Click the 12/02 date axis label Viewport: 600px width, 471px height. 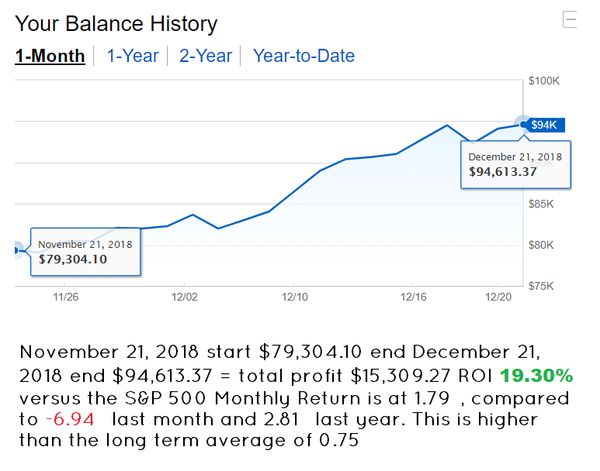pyautogui.click(x=185, y=296)
